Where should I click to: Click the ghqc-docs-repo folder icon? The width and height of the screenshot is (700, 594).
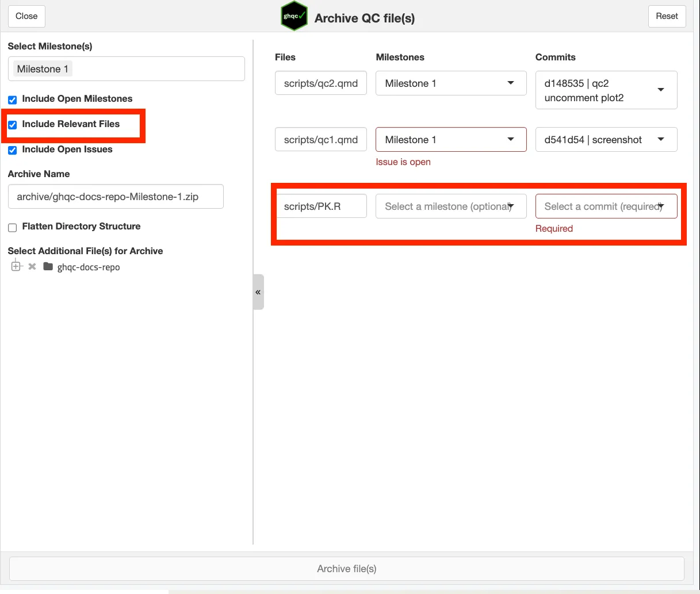point(48,266)
